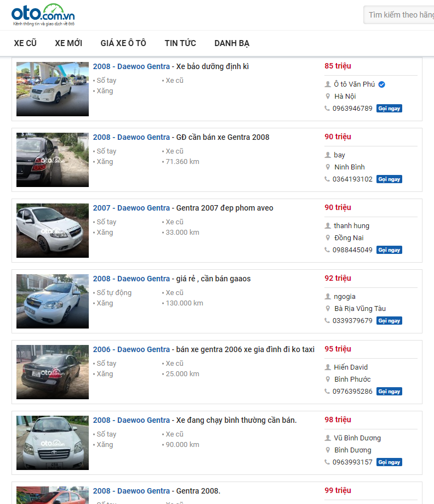Viewport: 434px width, 504px height.
Task: Click phone icon beside 0963946789
Action: point(327,109)
